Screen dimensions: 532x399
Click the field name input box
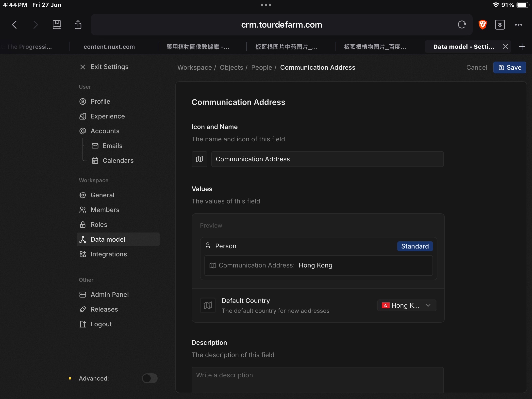(327, 159)
